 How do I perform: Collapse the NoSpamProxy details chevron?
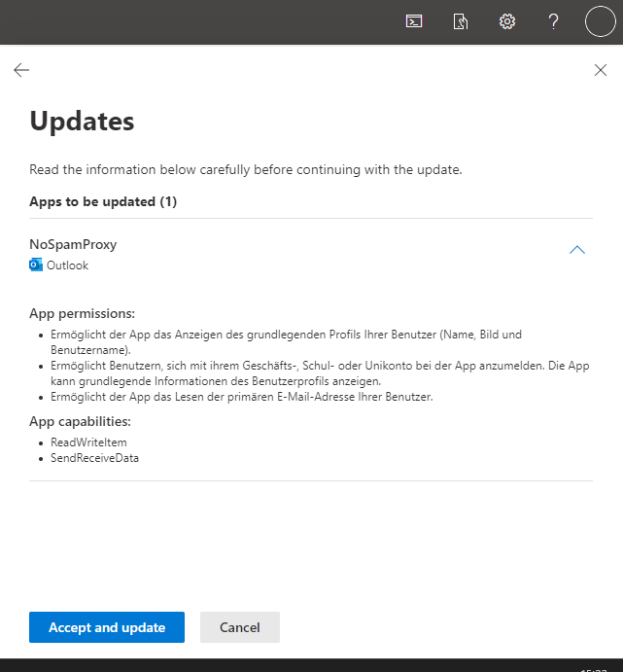point(577,250)
